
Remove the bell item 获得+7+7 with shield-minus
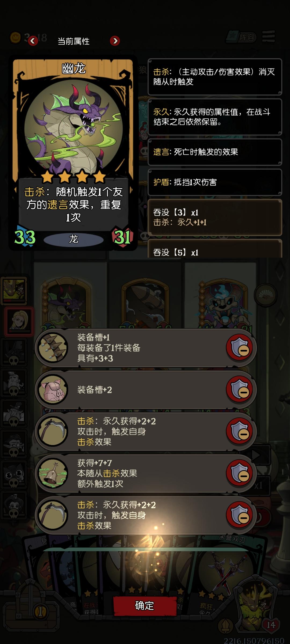(x=240, y=473)
